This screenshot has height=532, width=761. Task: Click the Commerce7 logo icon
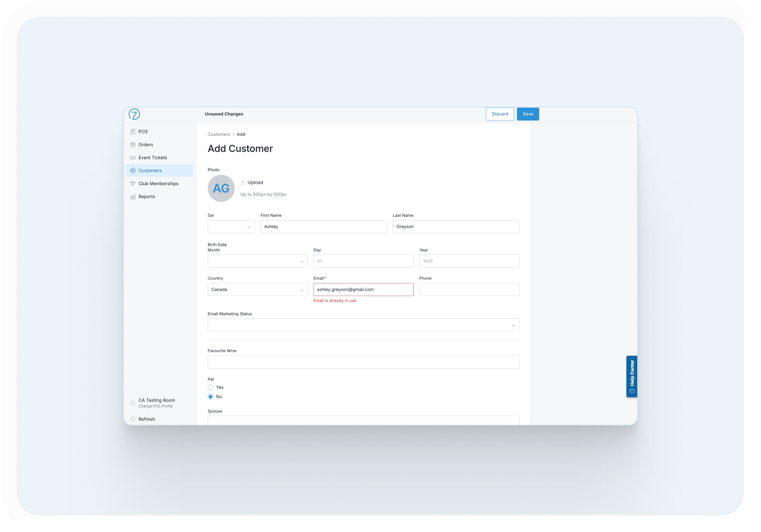134,114
